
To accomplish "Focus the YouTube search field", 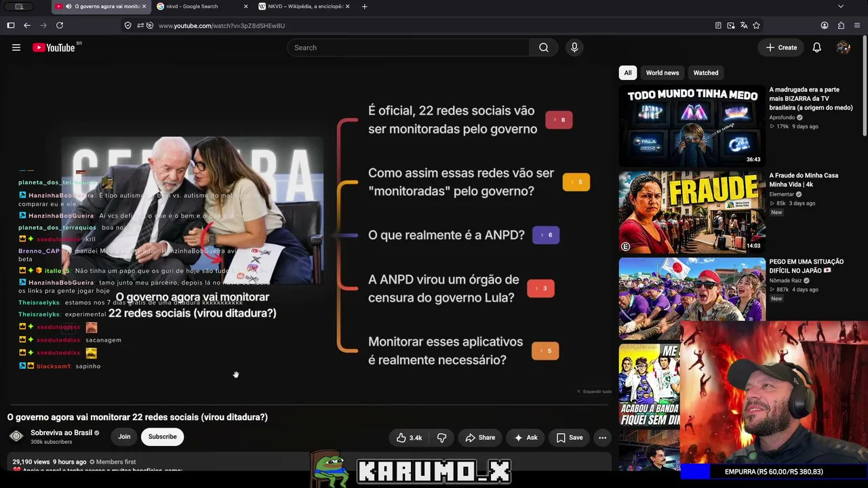I will pos(408,47).
